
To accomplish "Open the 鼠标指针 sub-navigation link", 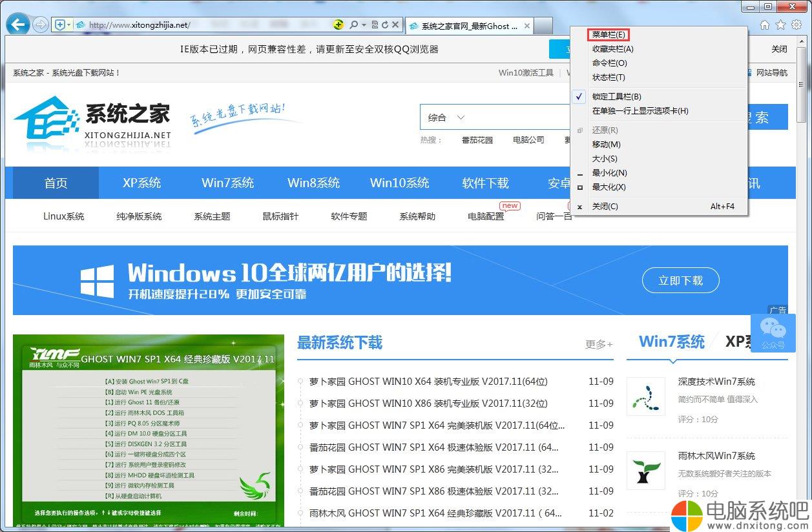I will (x=280, y=216).
